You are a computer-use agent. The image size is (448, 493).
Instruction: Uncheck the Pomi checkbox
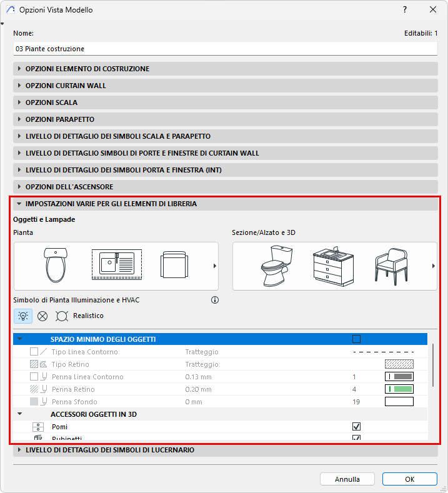pyautogui.click(x=356, y=427)
